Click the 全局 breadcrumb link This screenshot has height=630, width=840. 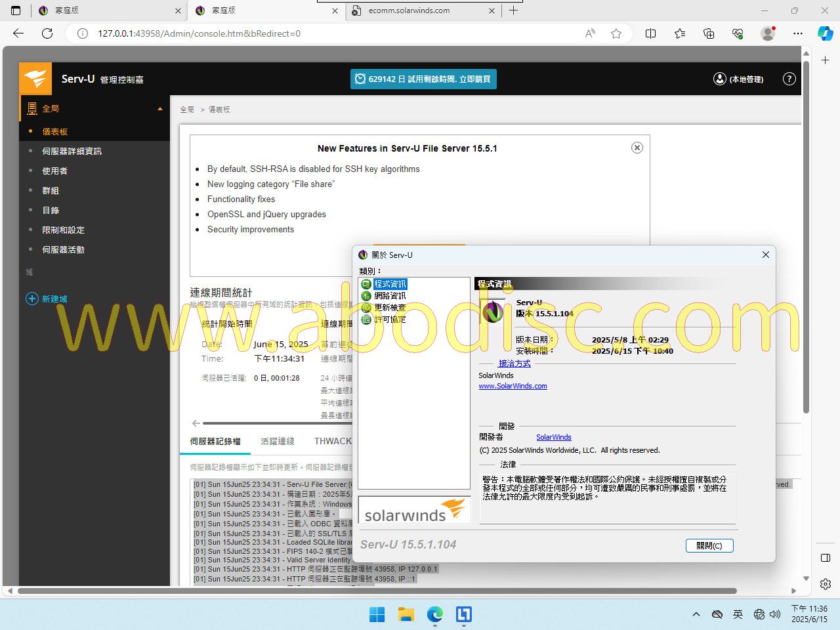click(x=187, y=110)
